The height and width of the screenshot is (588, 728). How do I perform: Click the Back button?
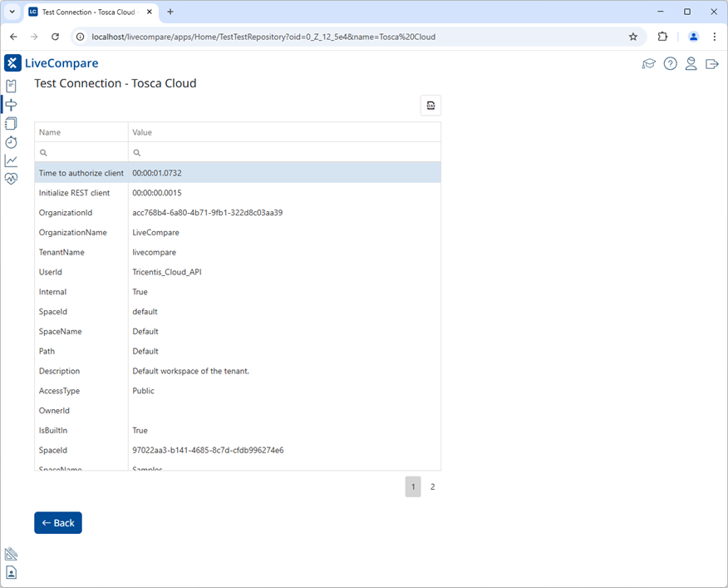point(57,522)
